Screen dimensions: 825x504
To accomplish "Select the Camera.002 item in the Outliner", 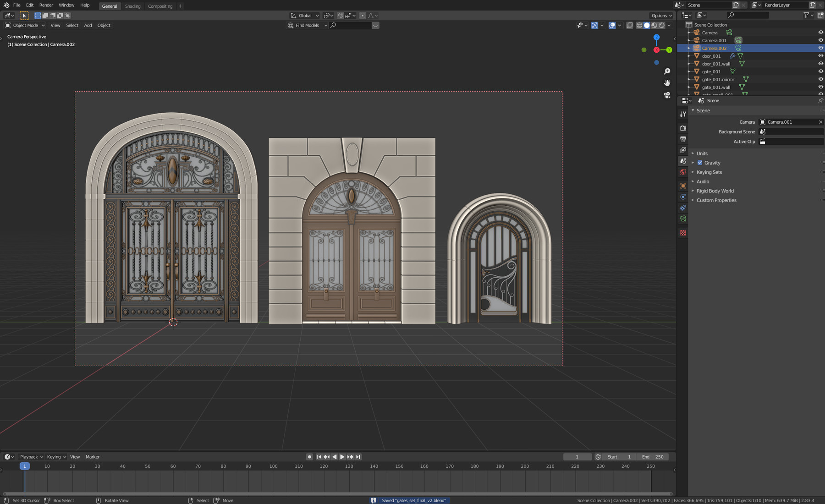I will click(x=714, y=48).
